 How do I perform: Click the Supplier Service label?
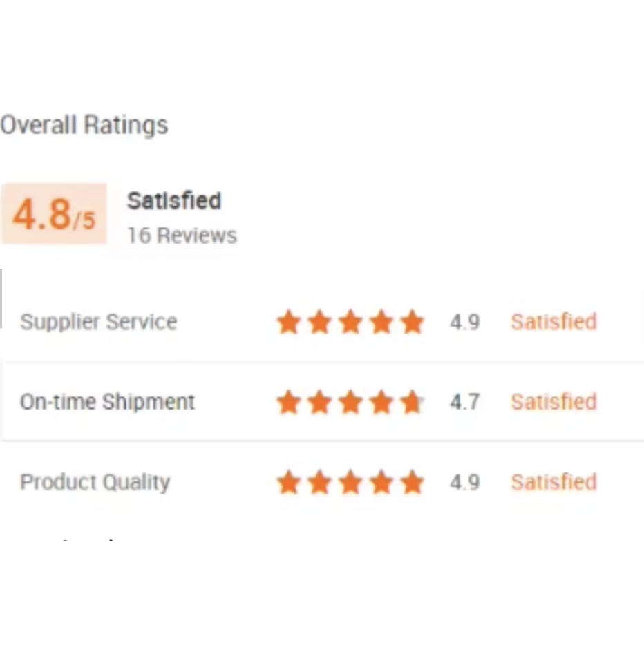(99, 322)
